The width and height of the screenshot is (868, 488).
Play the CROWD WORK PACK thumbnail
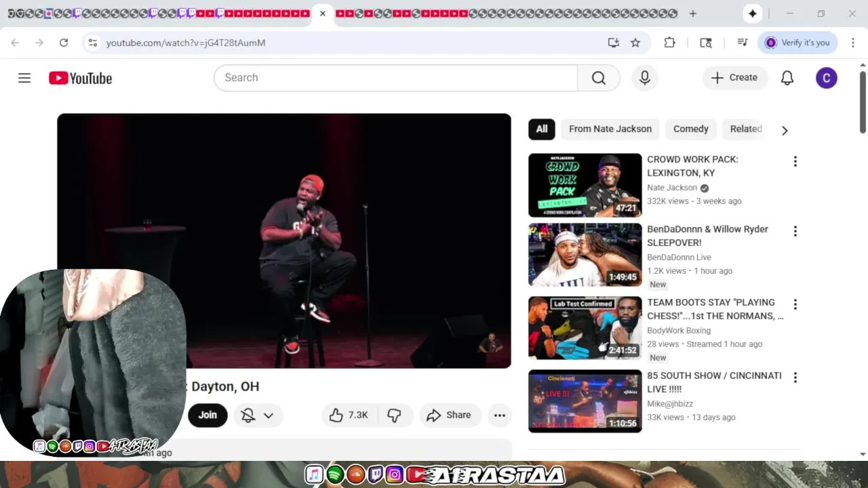(x=585, y=185)
